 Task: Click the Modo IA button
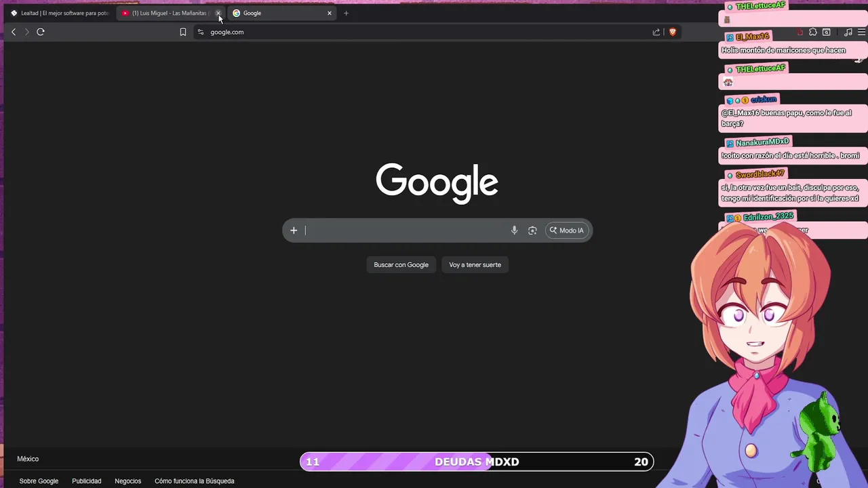pyautogui.click(x=567, y=230)
